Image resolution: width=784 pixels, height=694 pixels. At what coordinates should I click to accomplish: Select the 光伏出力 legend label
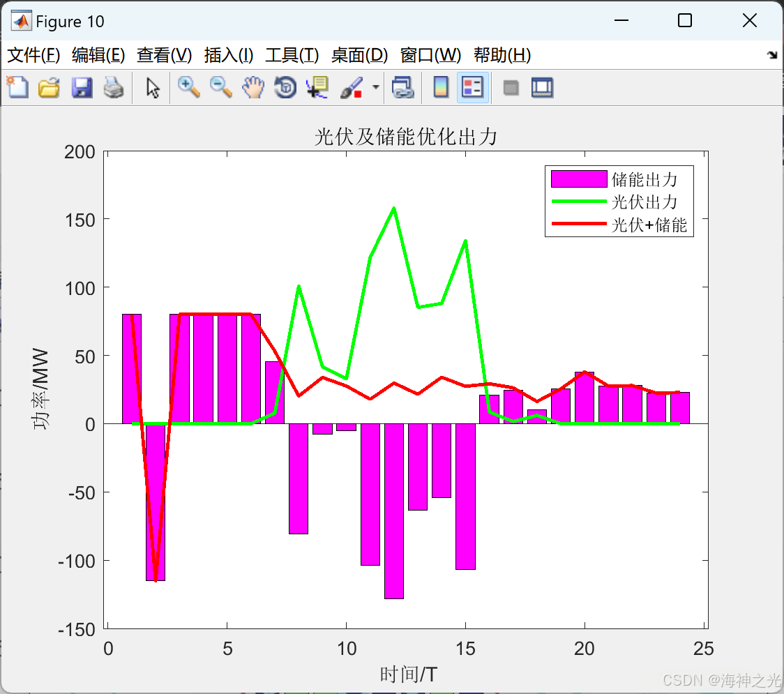pos(644,202)
